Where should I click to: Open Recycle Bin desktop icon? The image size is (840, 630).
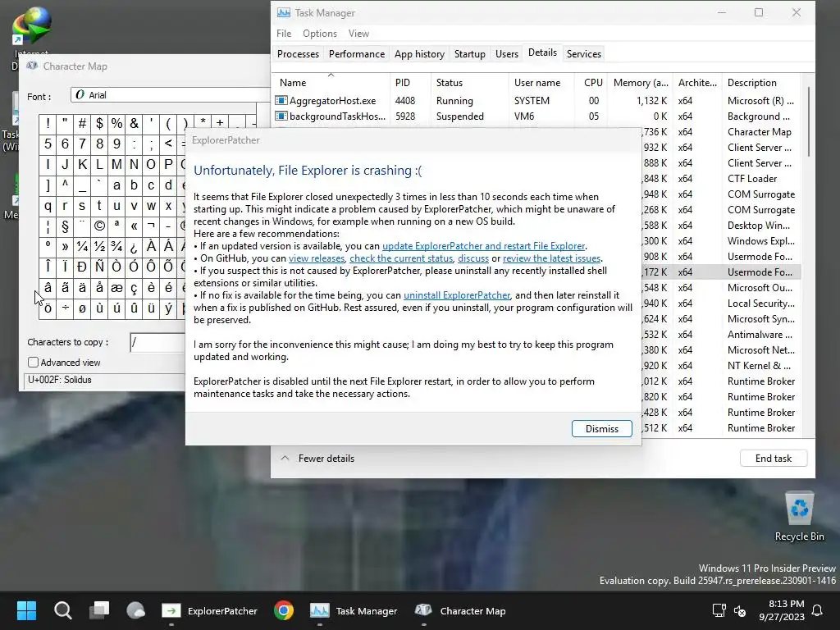tap(799, 517)
